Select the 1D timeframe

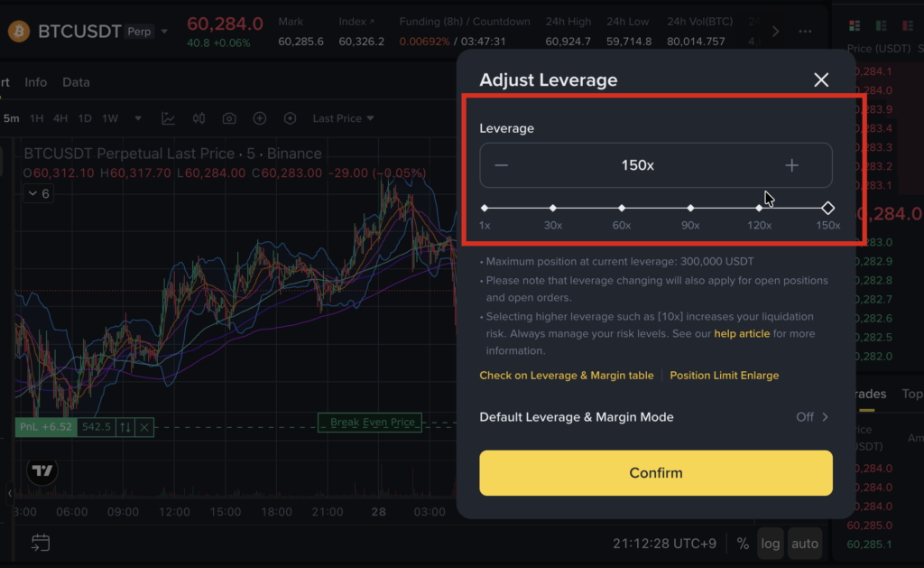pyautogui.click(x=85, y=118)
